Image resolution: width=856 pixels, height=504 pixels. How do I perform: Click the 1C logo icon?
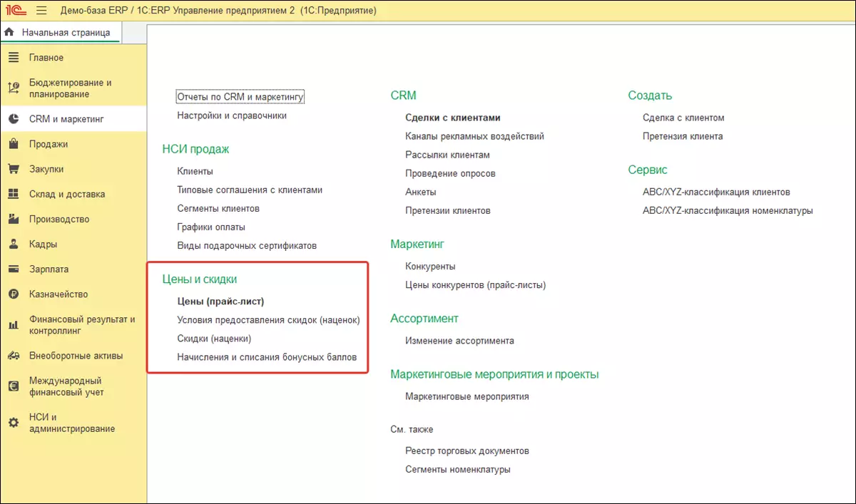coord(16,11)
